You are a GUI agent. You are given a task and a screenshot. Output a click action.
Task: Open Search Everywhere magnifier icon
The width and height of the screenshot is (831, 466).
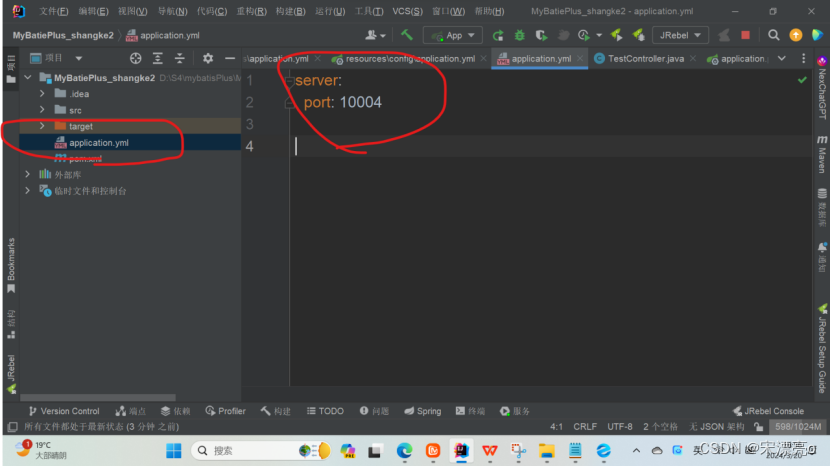(775, 35)
